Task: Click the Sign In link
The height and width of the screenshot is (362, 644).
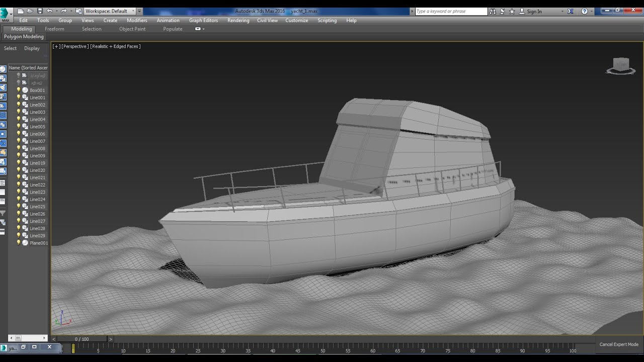Action: point(534,11)
